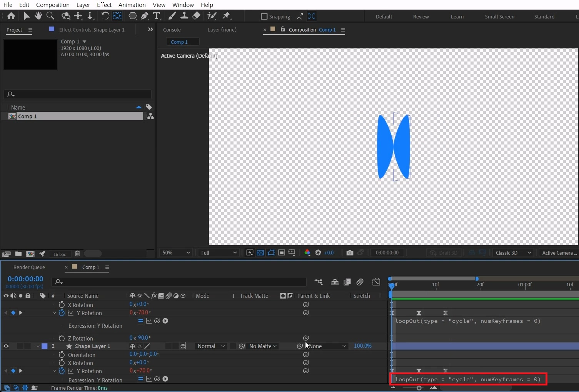Open the Normal blending mode dropdown
This screenshot has height=392, width=579.
211,346
